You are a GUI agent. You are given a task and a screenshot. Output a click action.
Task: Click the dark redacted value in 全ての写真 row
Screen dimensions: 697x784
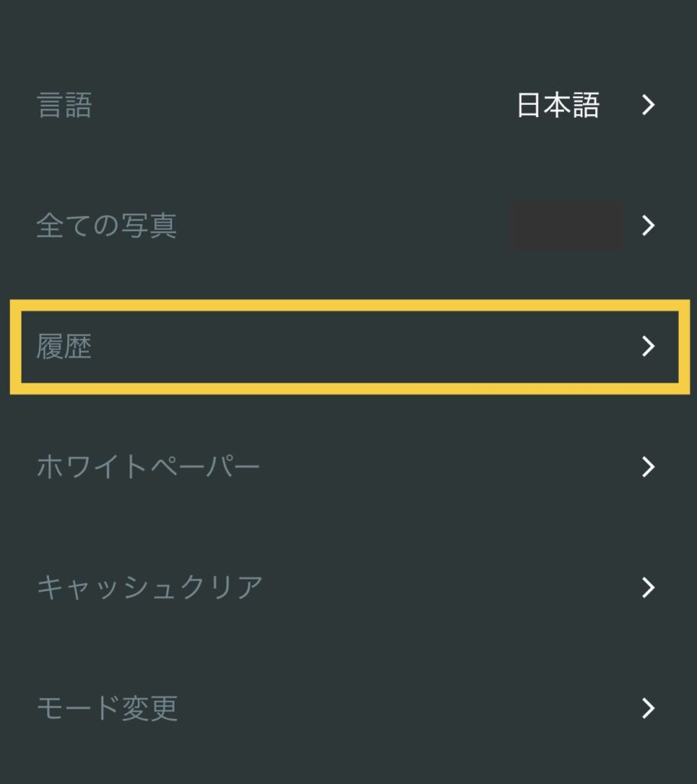click(x=566, y=226)
